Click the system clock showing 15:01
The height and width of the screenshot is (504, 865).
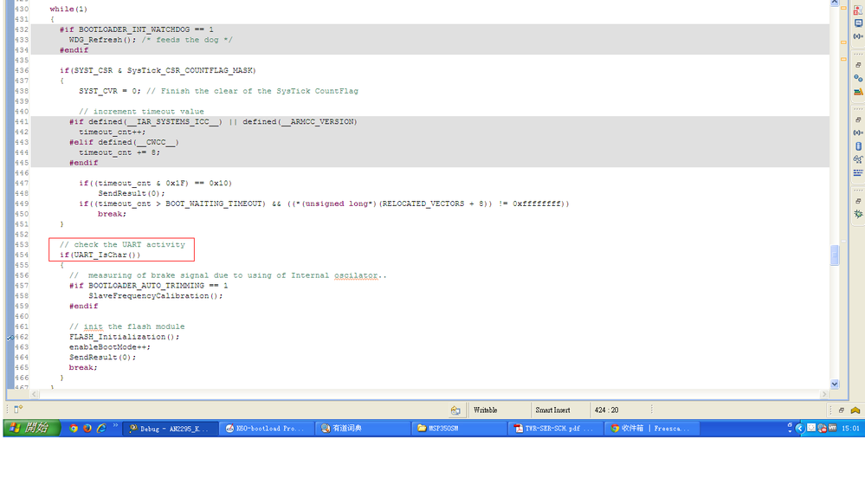(x=850, y=429)
